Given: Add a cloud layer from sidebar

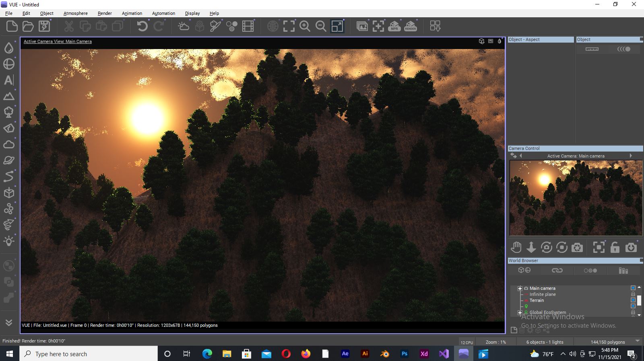Looking at the screenshot, I should [x=9, y=144].
